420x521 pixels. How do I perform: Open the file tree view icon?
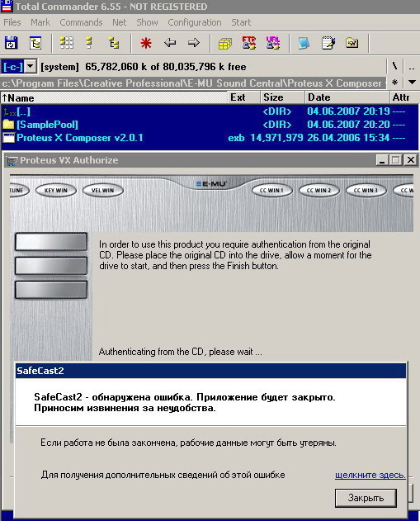(35, 43)
